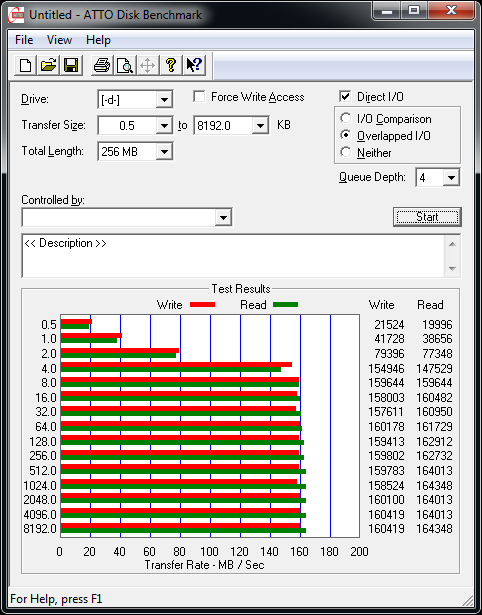The height and width of the screenshot is (615, 482).
Task: Click the yellow question mark About icon
Action: click(x=171, y=65)
